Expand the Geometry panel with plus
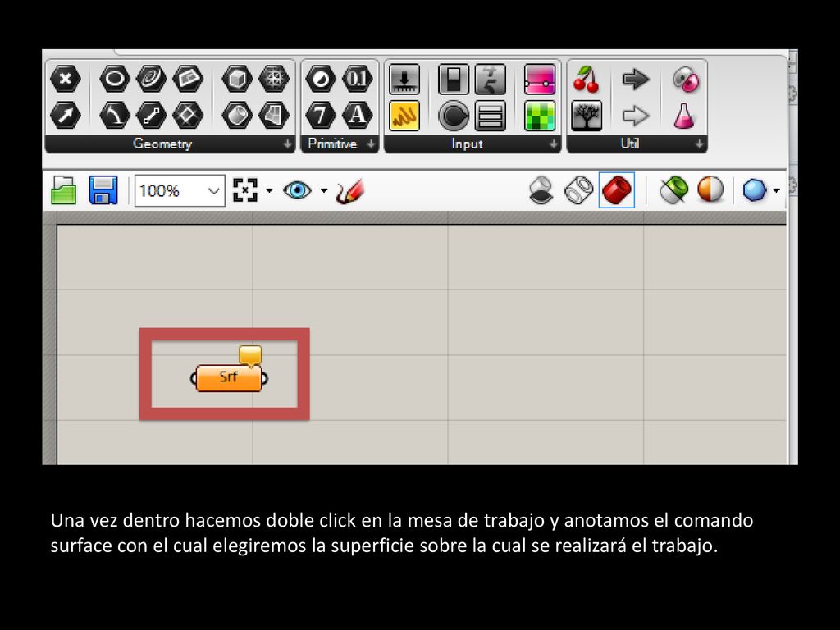 [288, 144]
